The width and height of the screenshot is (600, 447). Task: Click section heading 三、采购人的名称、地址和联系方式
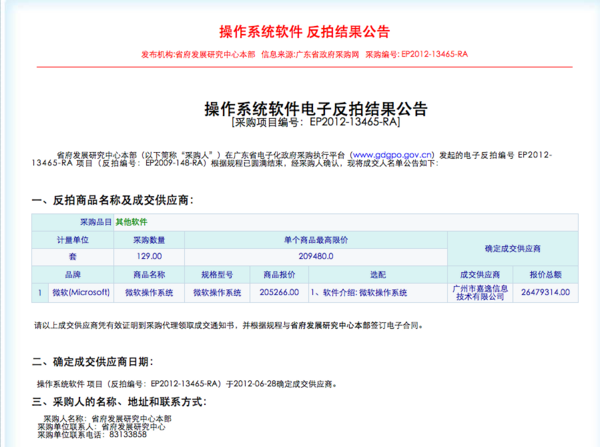[x=119, y=402]
